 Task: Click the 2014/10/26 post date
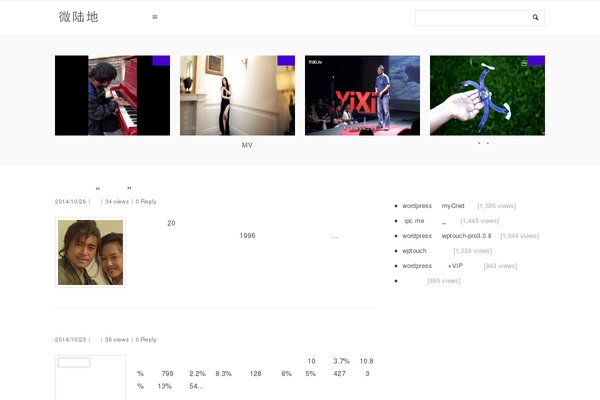click(70, 201)
